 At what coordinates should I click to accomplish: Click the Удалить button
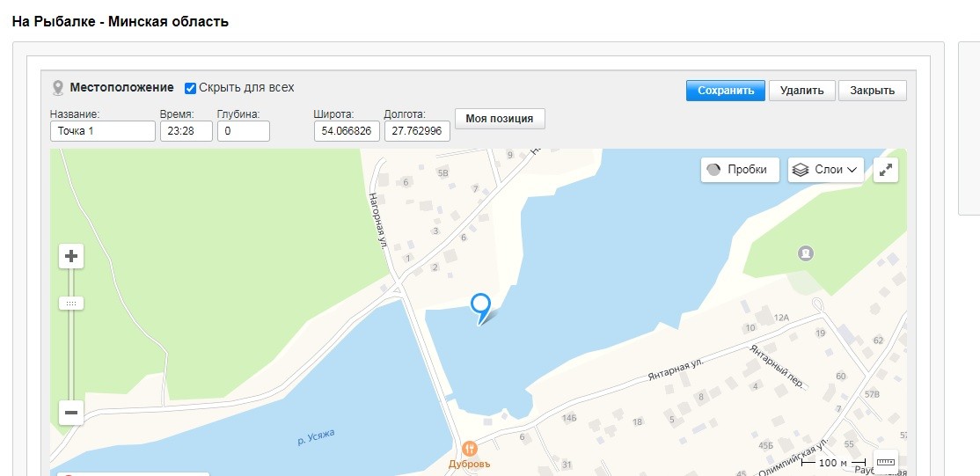coord(801,91)
